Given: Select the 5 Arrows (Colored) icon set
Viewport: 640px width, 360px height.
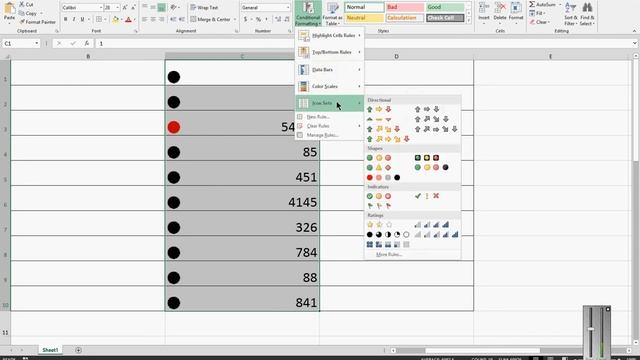Looking at the screenshot, I should [x=388, y=139].
